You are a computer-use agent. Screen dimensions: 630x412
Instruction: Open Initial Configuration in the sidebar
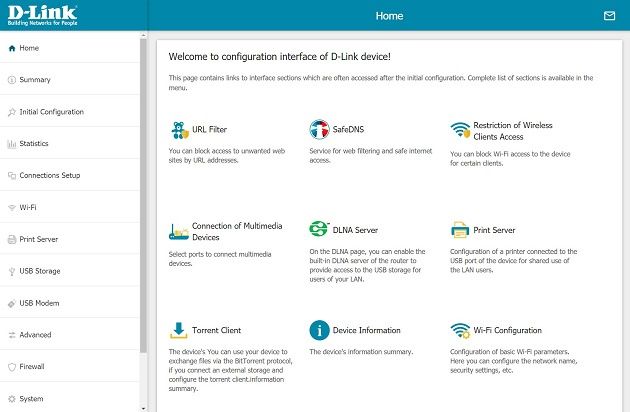point(70,112)
